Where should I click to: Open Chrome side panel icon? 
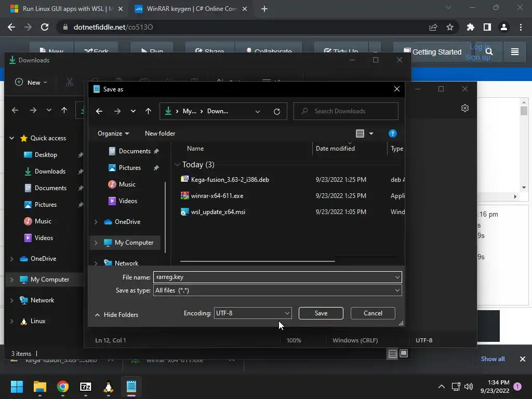(487, 27)
